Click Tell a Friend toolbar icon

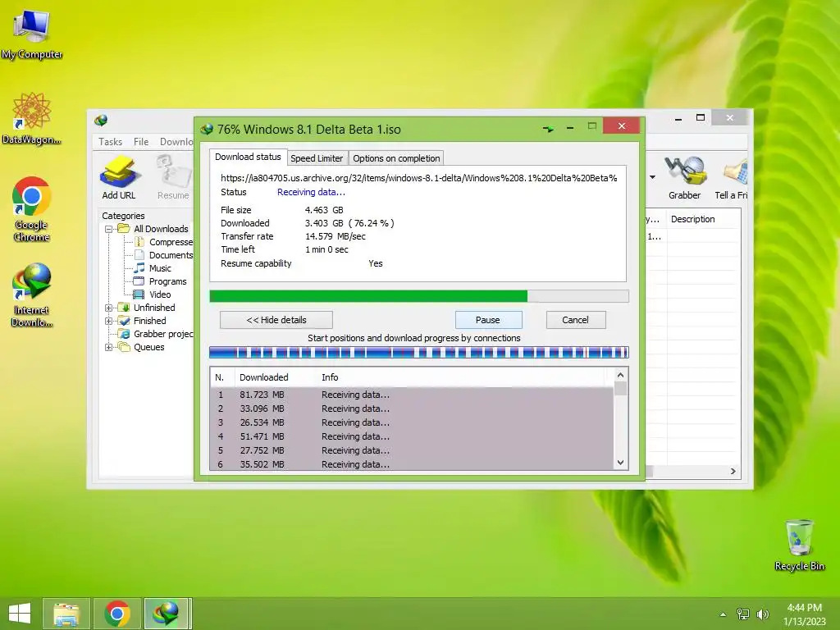tap(731, 178)
